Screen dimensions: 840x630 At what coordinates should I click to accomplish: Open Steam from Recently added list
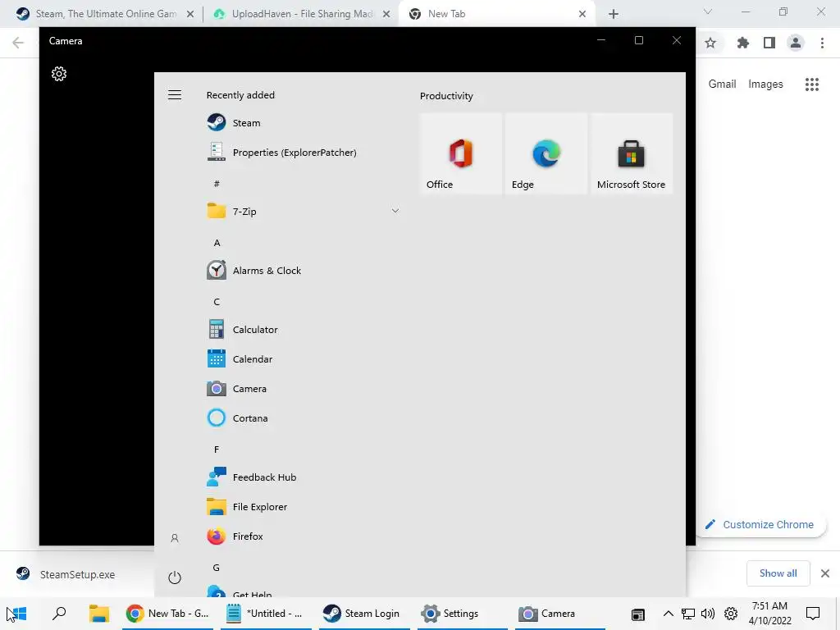(304, 123)
